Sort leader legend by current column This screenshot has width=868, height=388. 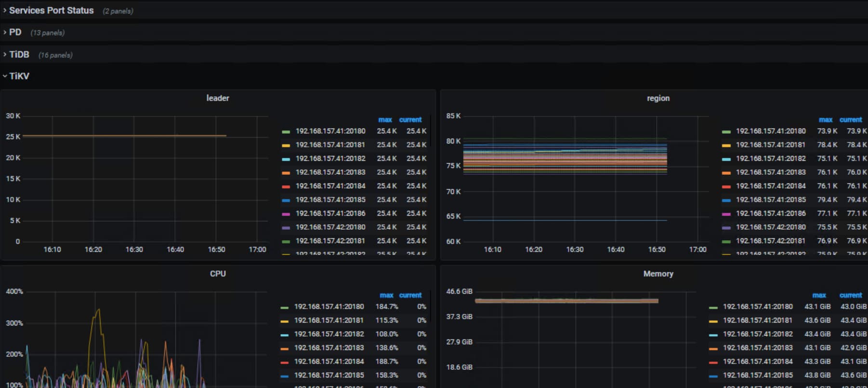click(410, 119)
